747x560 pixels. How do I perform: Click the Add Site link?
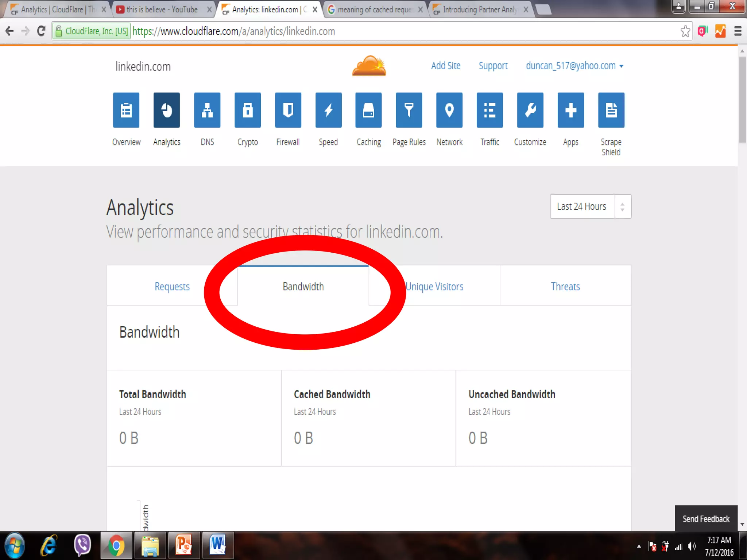(x=446, y=66)
